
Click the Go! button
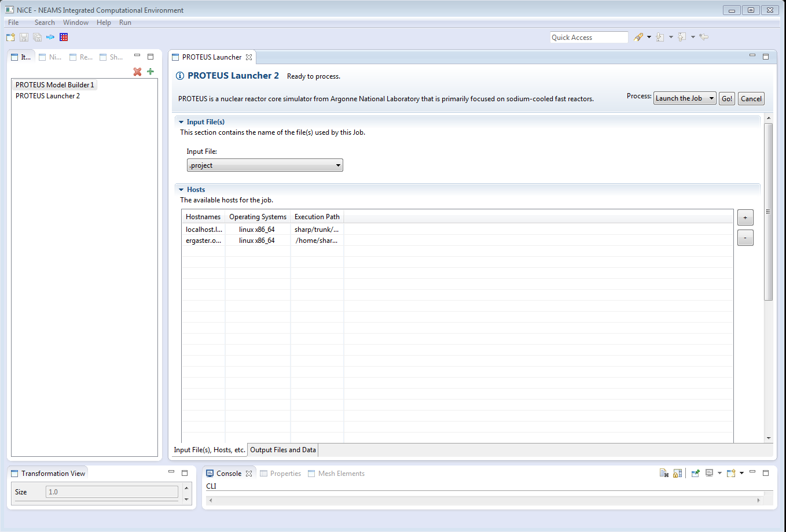(727, 98)
